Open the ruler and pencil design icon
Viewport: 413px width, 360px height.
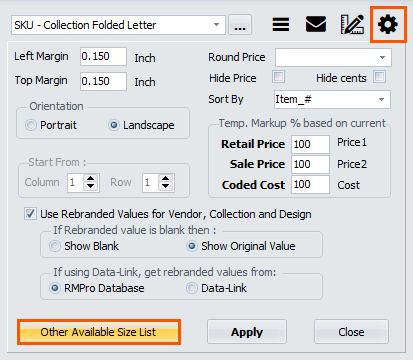click(x=352, y=24)
